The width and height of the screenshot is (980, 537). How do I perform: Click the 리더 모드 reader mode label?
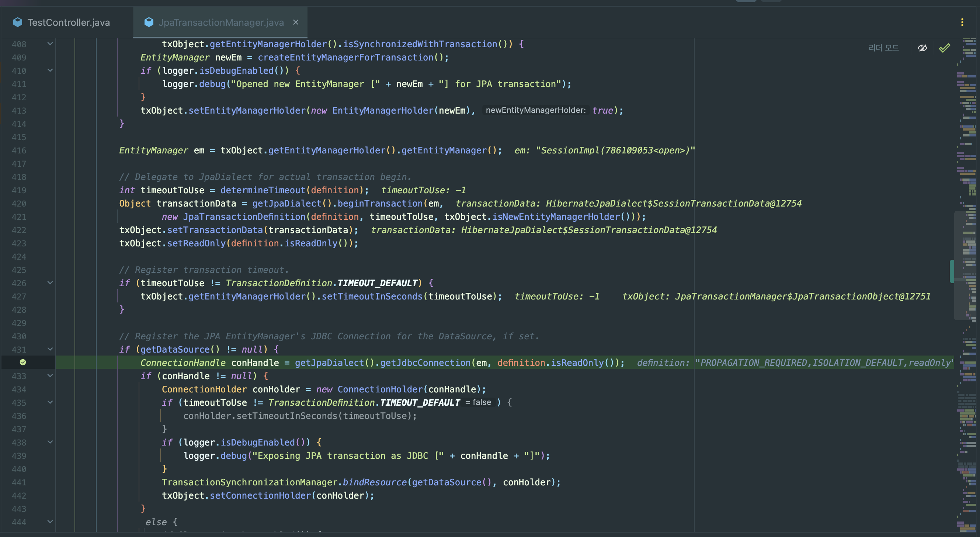pos(883,48)
